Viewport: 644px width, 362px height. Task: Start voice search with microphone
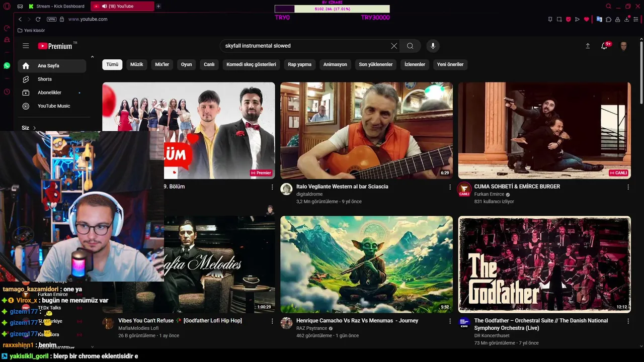(x=433, y=46)
